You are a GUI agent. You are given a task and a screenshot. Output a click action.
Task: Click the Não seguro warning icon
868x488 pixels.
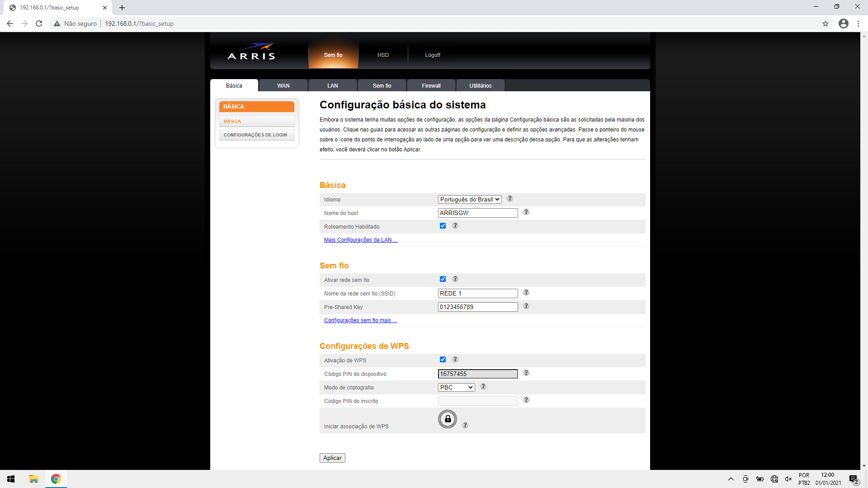(x=57, y=23)
